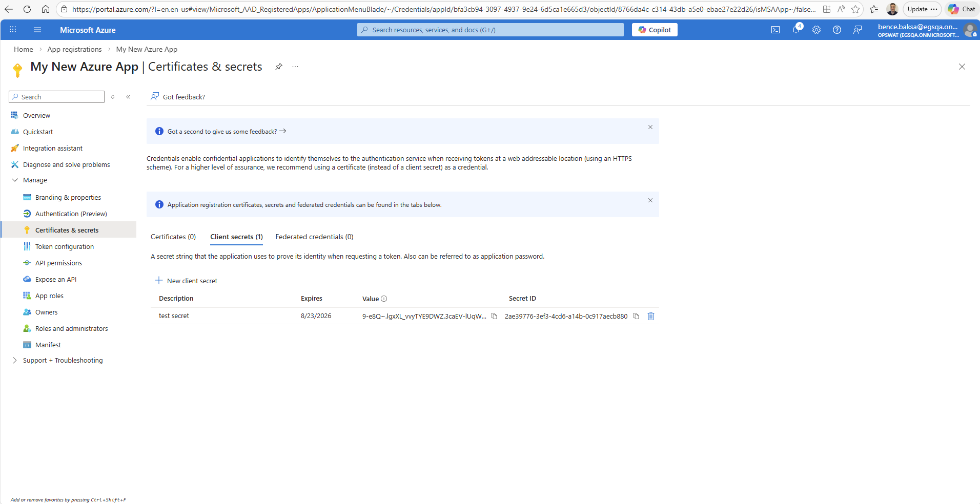Screen dimensions: 980x504
Task: Click the give us some feedback link
Action: click(x=227, y=132)
